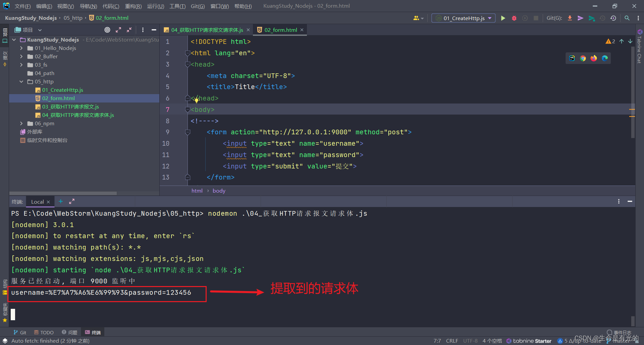Hide the project tool window
The width and height of the screenshot is (644, 345).
[154, 30]
